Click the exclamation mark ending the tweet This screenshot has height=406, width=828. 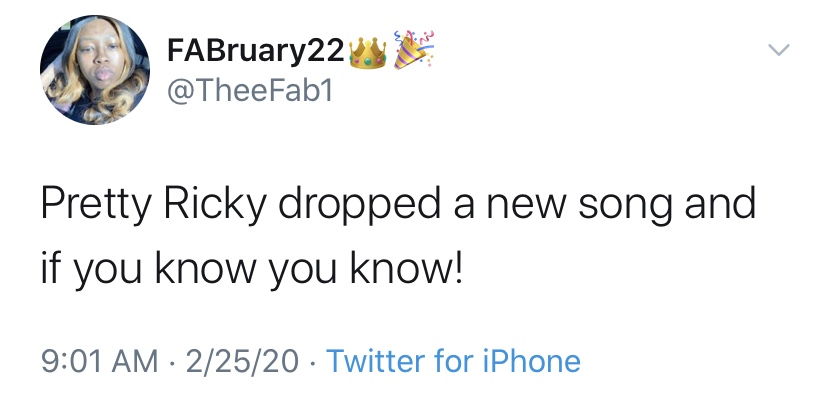pyautogui.click(x=457, y=268)
